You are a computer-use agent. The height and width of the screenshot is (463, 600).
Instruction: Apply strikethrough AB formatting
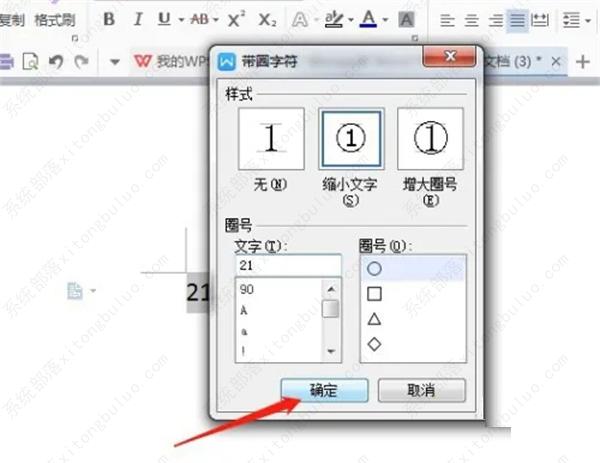tap(200, 19)
